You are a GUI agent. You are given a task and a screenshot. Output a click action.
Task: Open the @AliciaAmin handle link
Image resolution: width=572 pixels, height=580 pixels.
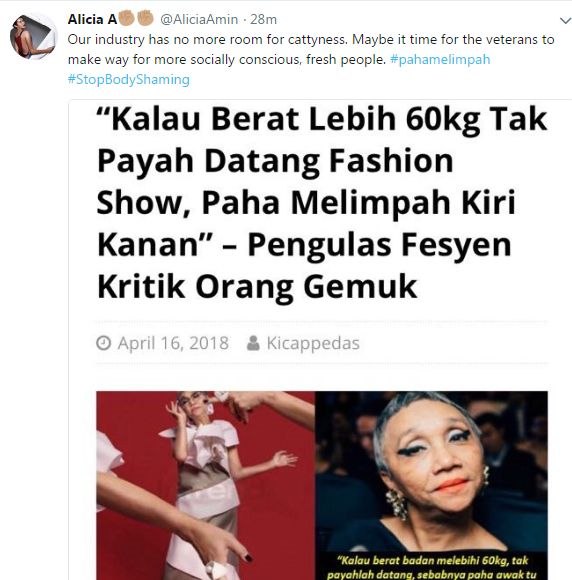pyautogui.click(x=199, y=19)
